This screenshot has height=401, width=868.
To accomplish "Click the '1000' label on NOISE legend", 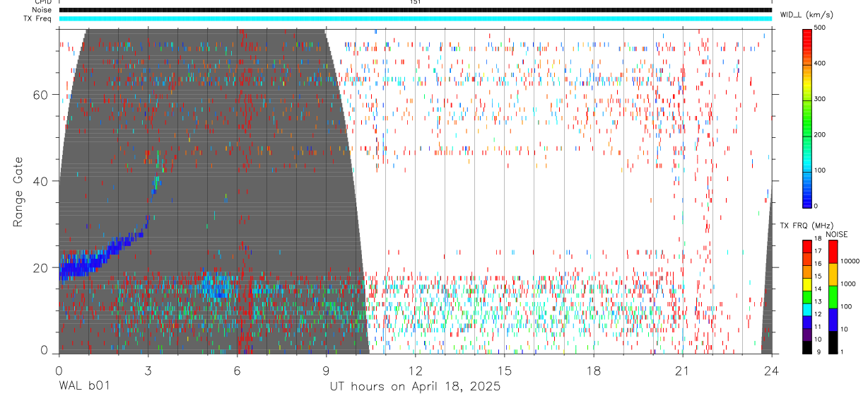I will (848, 284).
